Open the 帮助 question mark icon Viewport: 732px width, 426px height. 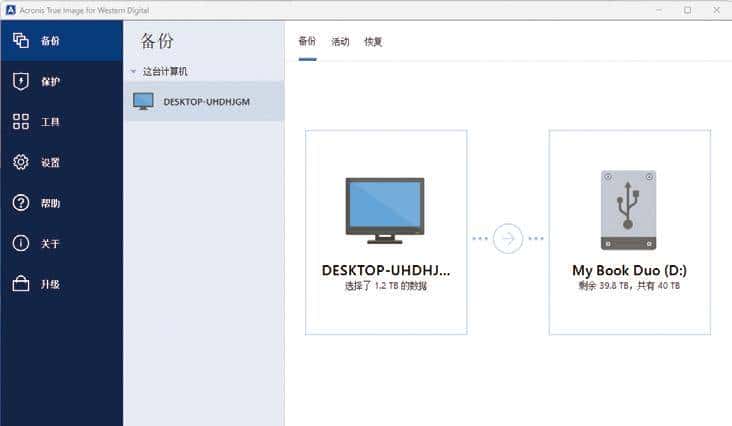[x=21, y=203]
